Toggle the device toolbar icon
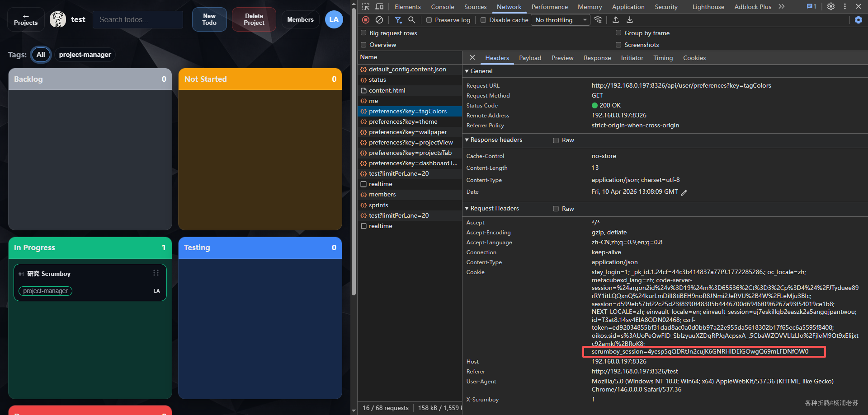Image resolution: width=868 pixels, height=415 pixels. (x=379, y=7)
